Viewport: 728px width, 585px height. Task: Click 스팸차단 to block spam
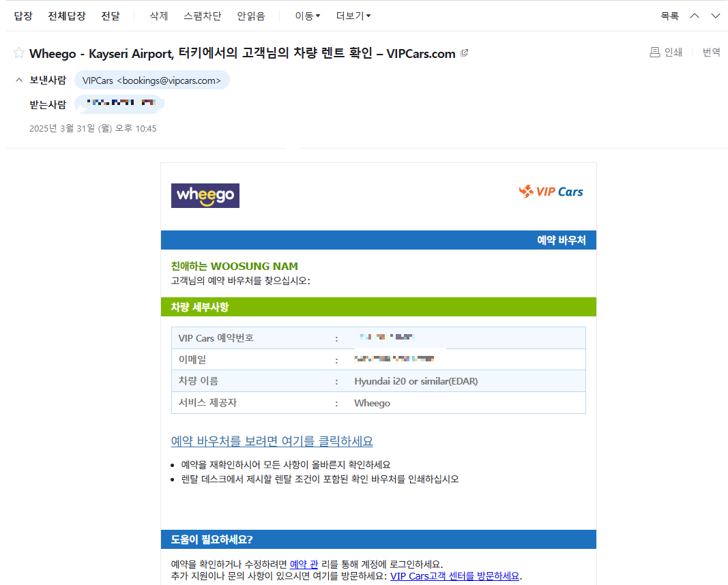pyautogui.click(x=203, y=16)
